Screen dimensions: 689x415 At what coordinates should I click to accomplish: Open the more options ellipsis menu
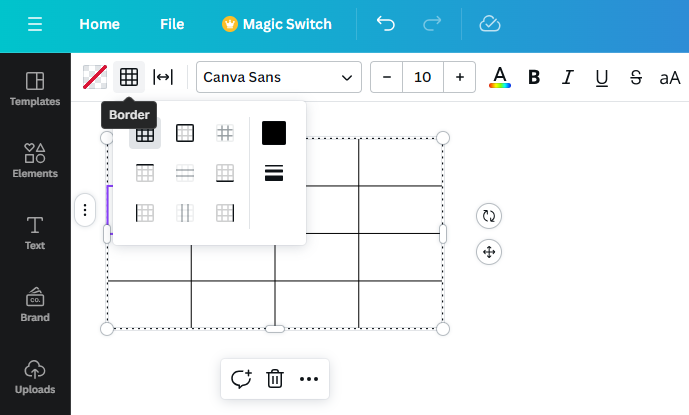[x=309, y=379]
